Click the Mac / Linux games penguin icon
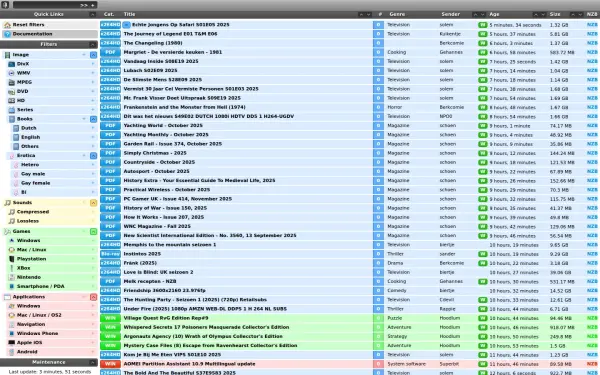This screenshot has height=375, width=600. [11, 250]
